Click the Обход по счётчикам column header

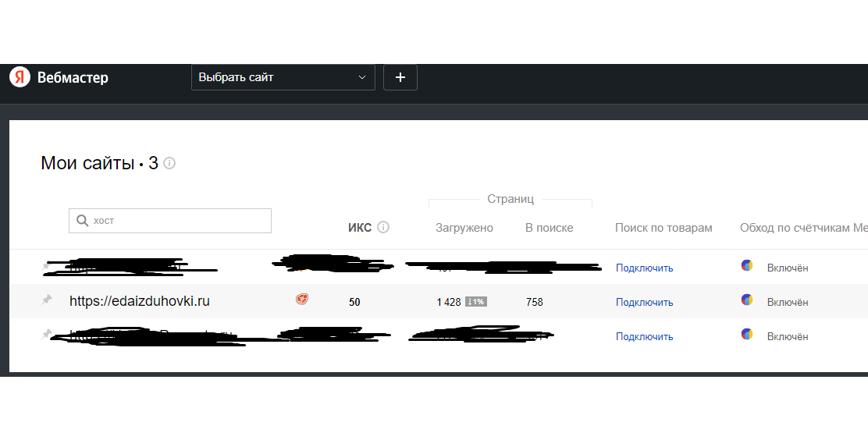(804, 228)
